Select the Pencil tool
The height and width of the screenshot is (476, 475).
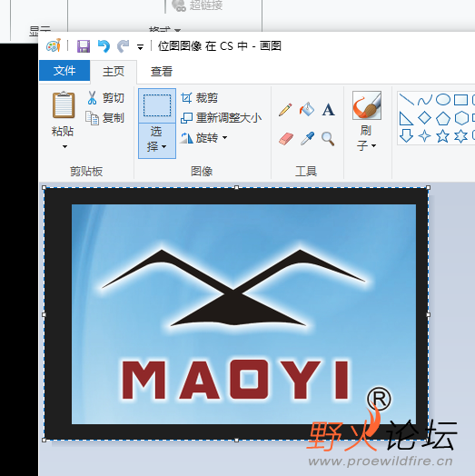click(285, 110)
